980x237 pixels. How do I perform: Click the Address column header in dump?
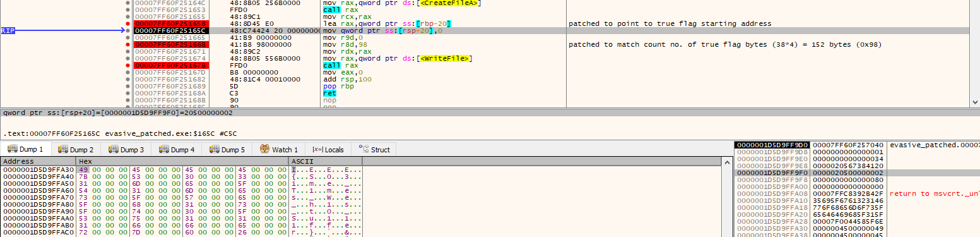point(37,162)
